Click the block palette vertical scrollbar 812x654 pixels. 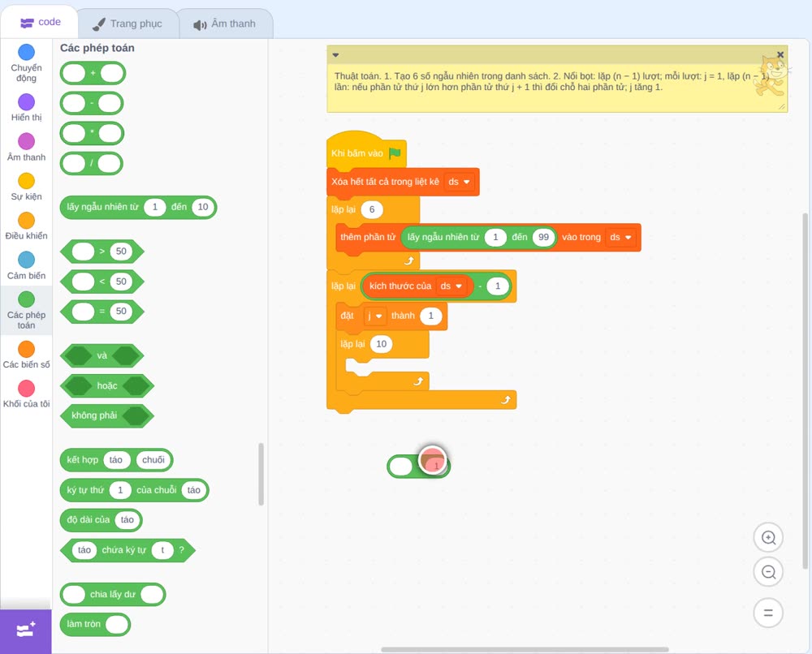[261, 474]
